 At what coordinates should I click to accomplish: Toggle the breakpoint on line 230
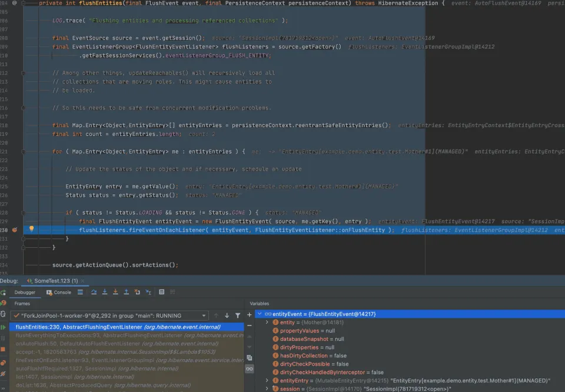click(x=14, y=230)
